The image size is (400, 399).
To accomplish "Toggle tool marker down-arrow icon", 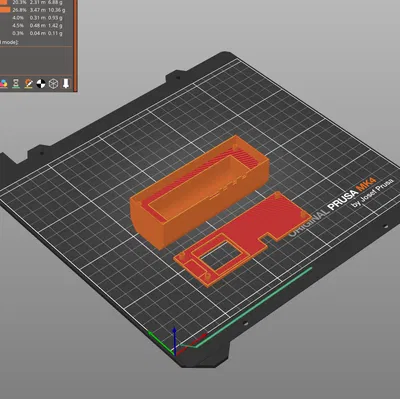I will [66, 83].
